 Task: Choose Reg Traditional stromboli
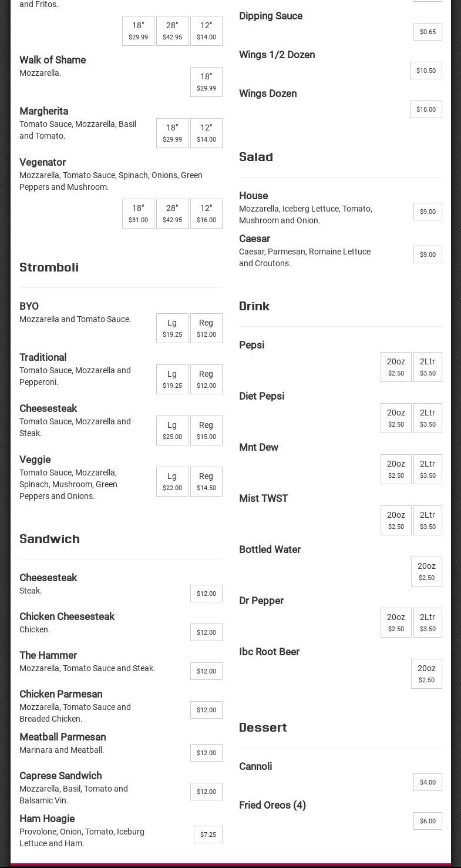pos(206,379)
